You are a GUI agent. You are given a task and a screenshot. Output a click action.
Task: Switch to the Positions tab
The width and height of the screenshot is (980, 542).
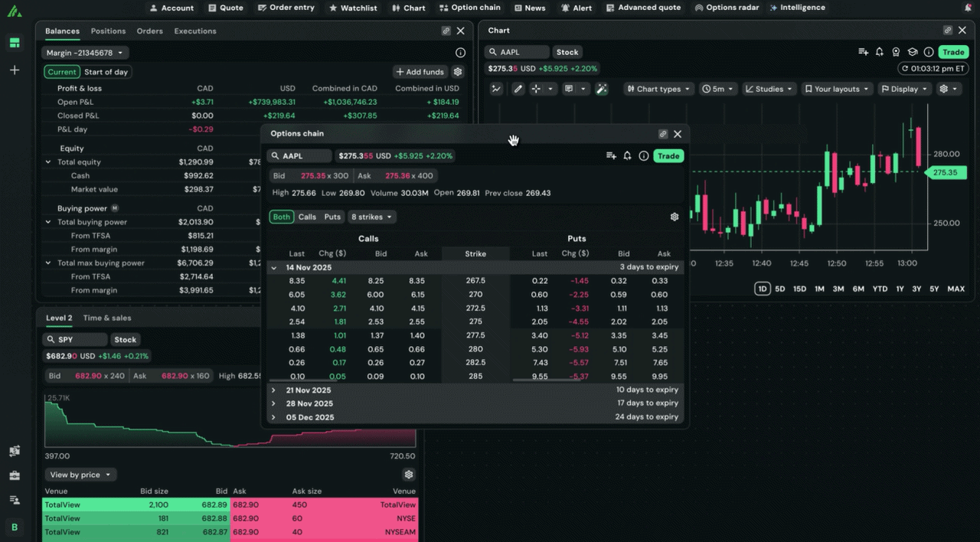[108, 31]
